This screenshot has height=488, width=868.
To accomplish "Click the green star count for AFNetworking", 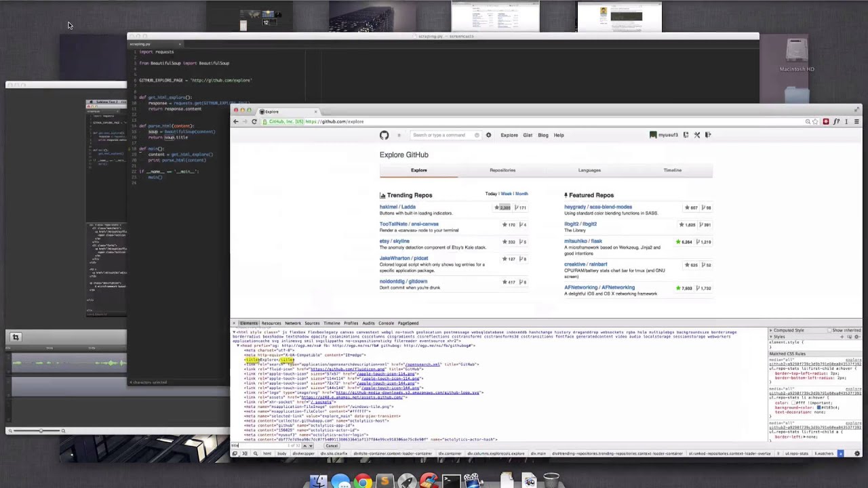I will pos(684,288).
